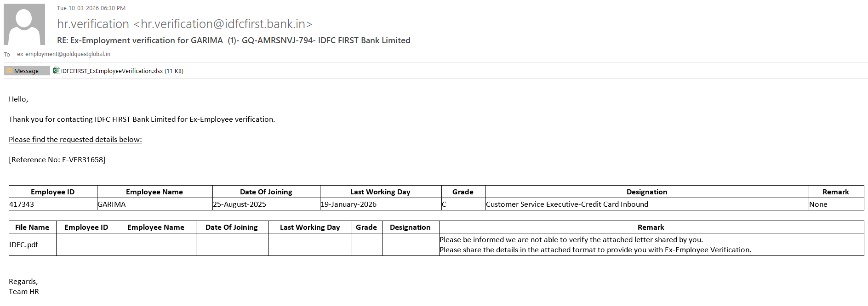The image size is (868, 306).
Task: Select the Employee Name cell GARIMA
Action: pyautogui.click(x=112, y=204)
